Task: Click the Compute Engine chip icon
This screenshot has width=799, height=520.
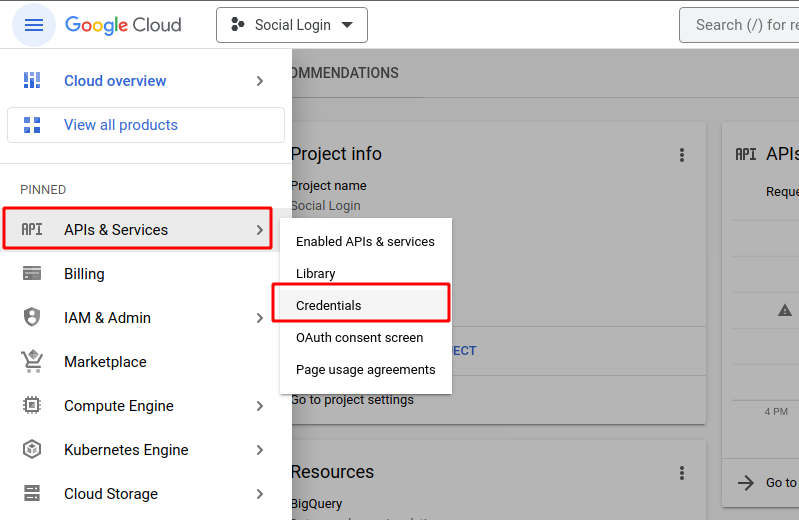Action: pyautogui.click(x=32, y=405)
